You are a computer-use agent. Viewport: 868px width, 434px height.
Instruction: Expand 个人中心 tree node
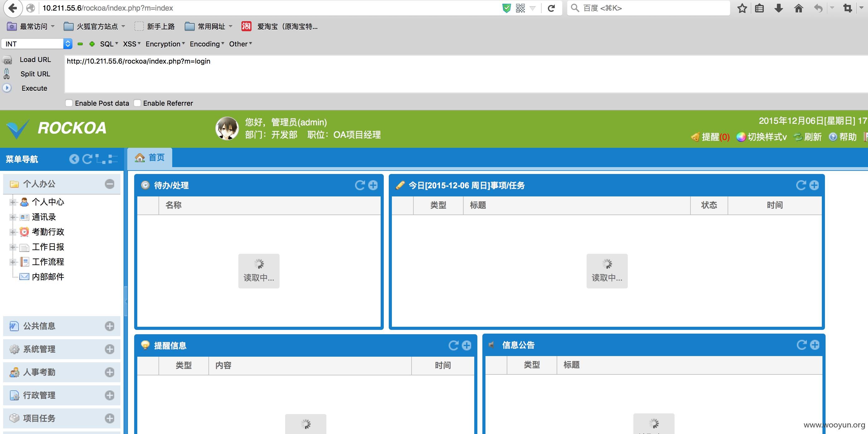[x=13, y=202]
